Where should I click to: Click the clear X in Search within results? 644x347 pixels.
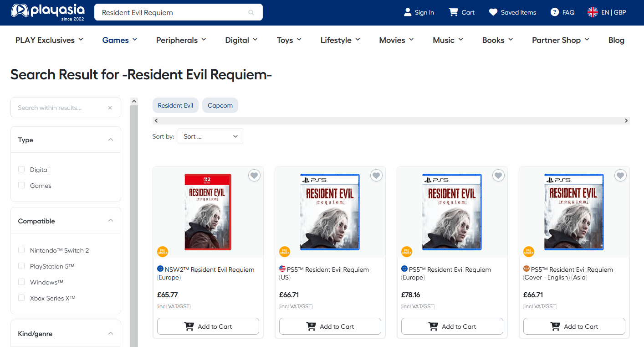(110, 108)
